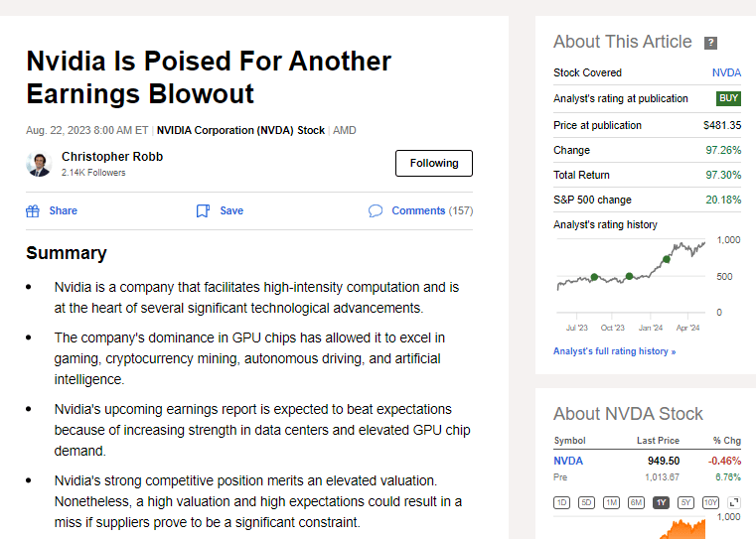Open Analyst's full rating history link
The width and height of the screenshot is (756, 539).
click(614, 351)
